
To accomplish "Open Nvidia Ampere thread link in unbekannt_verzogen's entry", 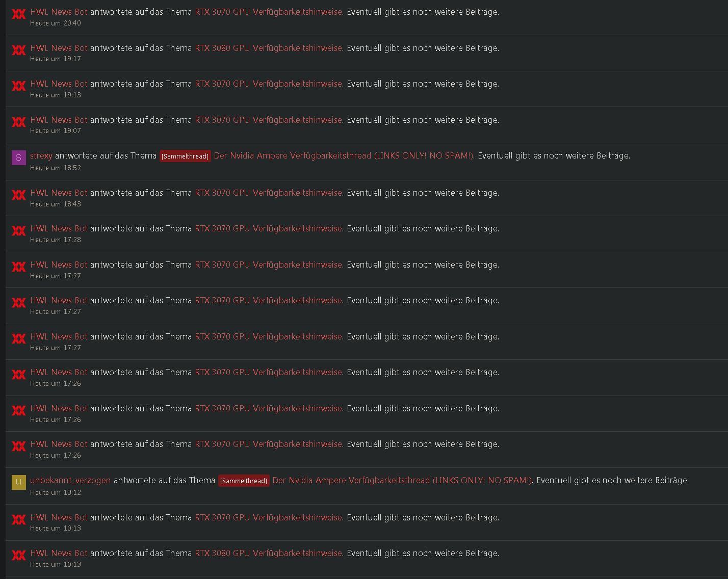I will (402, 480).
